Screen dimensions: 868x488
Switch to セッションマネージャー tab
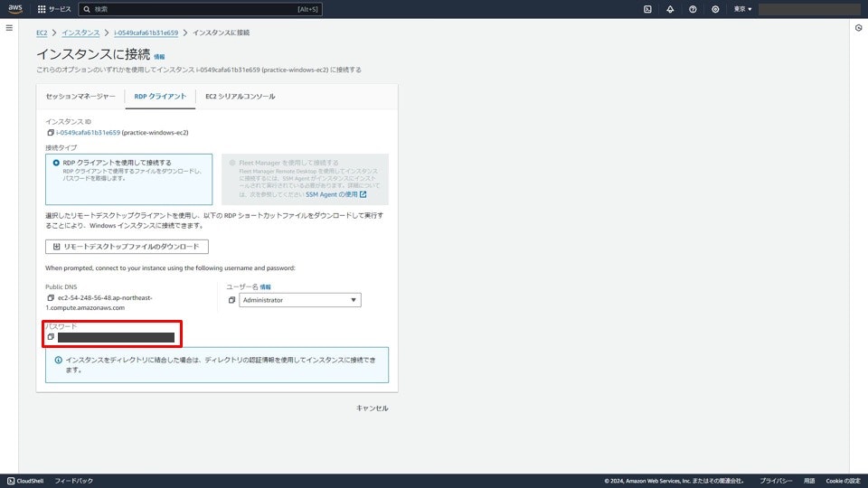pos(80,97)
